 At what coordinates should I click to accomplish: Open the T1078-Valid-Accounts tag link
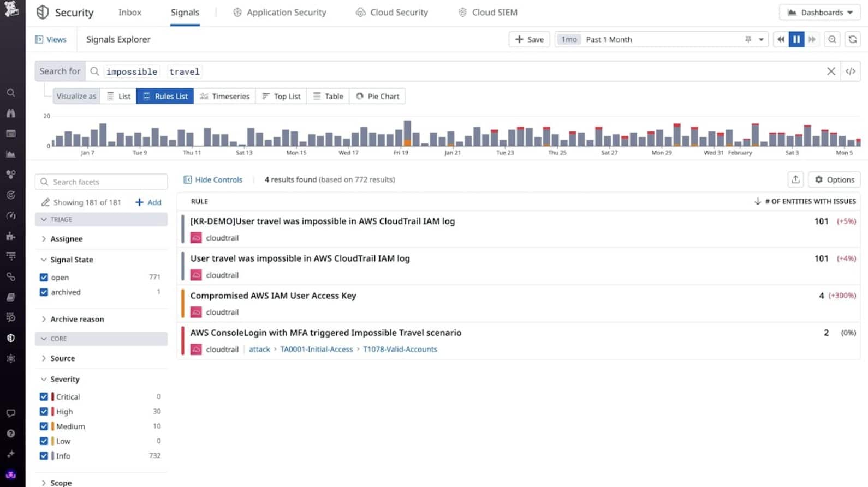tap(400, 349)
